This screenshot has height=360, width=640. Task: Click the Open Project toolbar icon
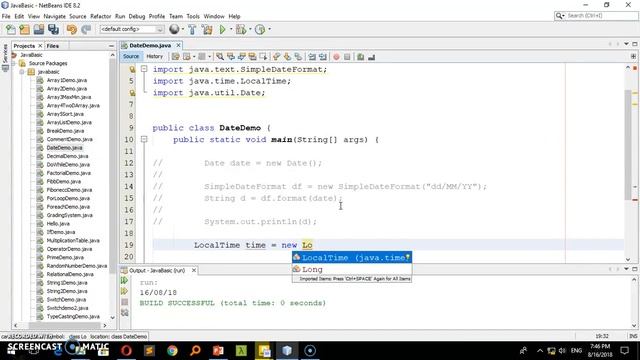39,29
